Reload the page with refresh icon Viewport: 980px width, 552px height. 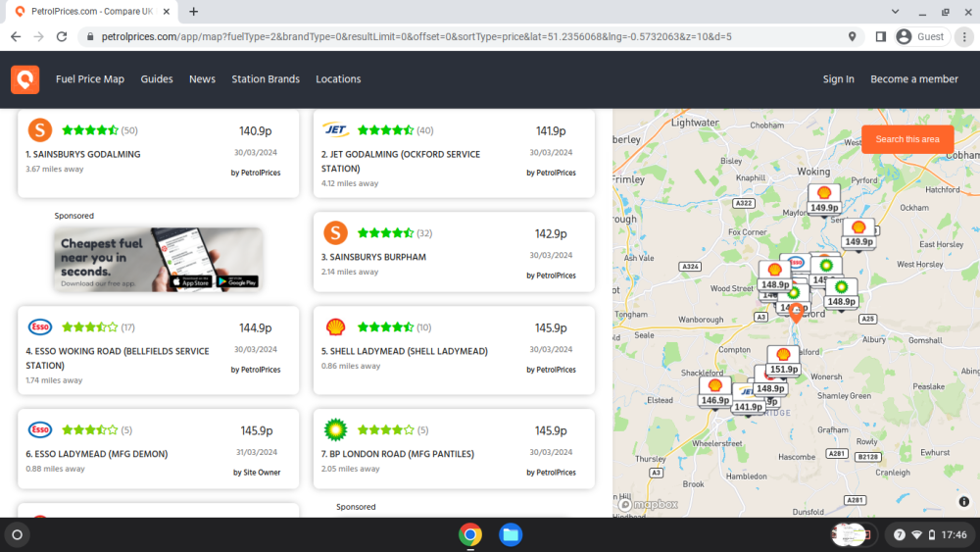pos(61,37)
